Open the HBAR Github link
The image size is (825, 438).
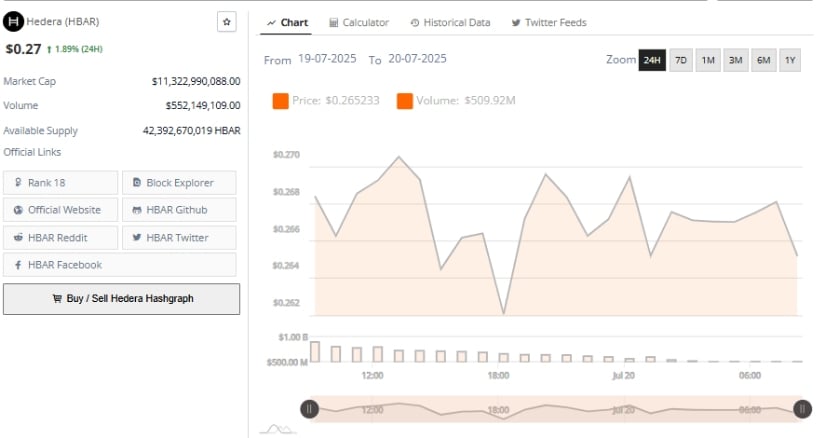click(x=179, y=210)
